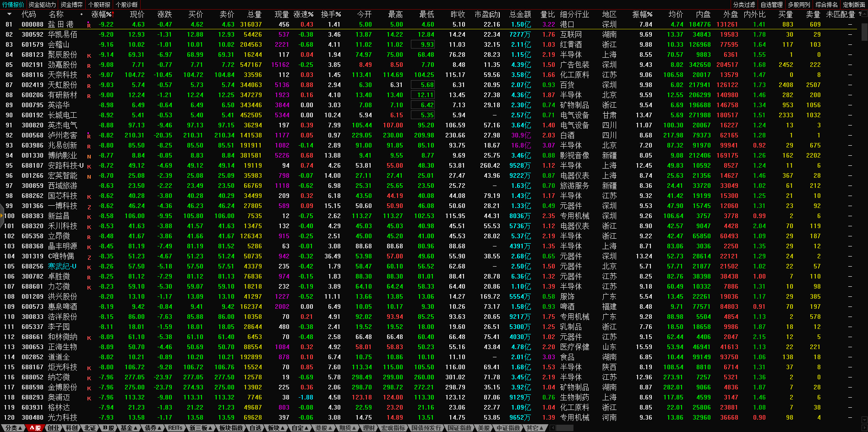Click the R marker next to 盐田港

(x=89, y=25)
